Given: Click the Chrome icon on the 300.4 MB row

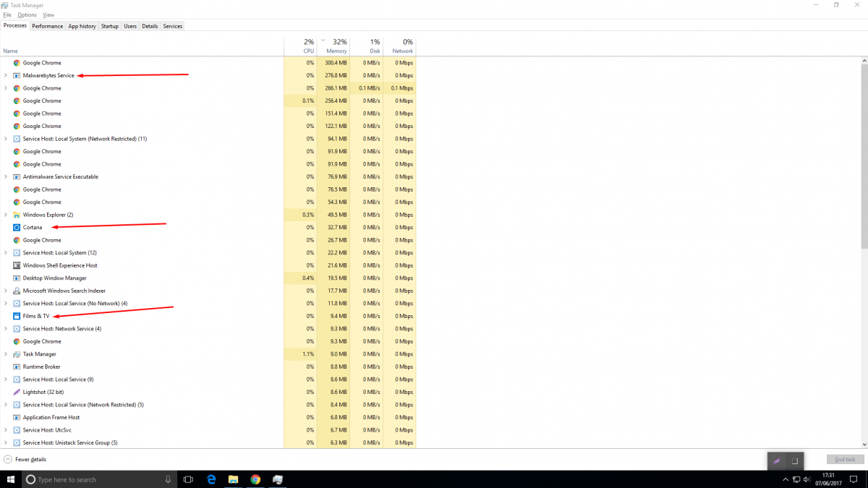Looking at the screenshot, I should click(17, 63).
